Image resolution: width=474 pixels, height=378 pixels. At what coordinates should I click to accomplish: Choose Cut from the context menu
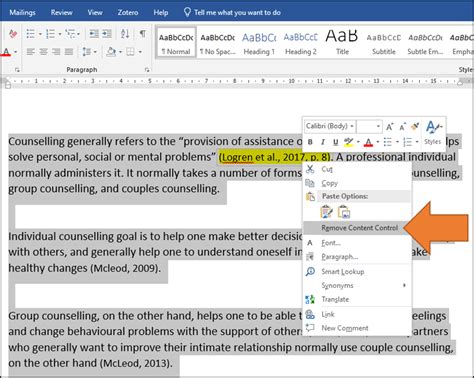click(x=357, y=169)
